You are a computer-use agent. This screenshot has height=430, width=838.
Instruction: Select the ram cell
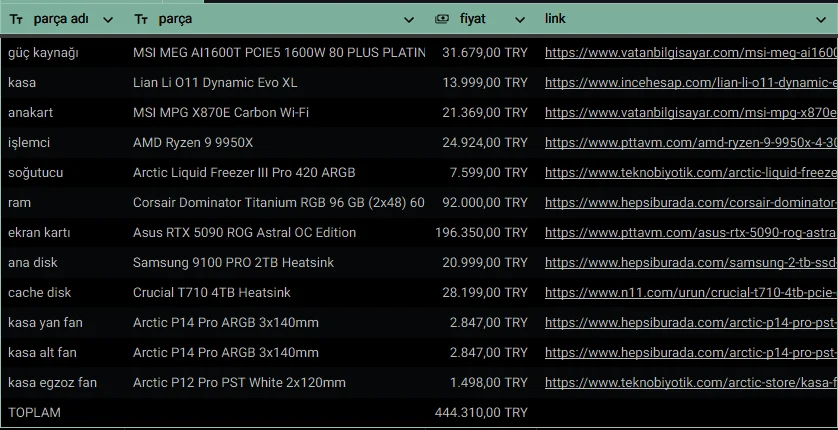point(64,202)
